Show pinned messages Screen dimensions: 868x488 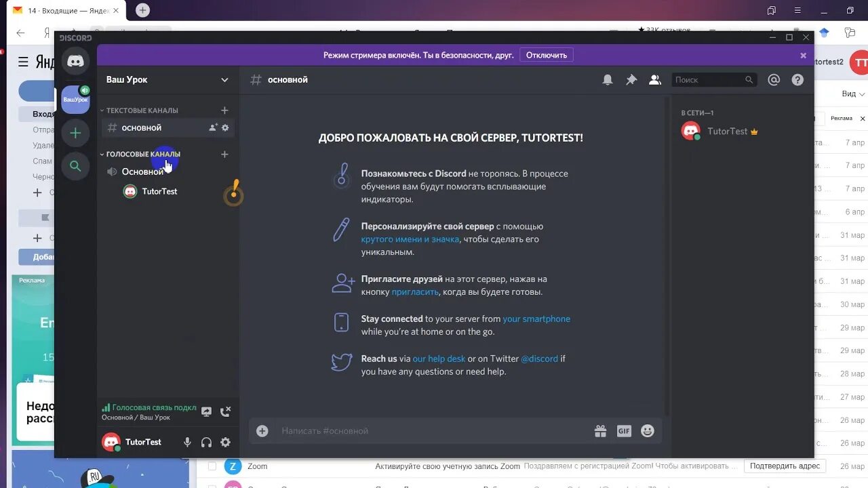(631, 80)
